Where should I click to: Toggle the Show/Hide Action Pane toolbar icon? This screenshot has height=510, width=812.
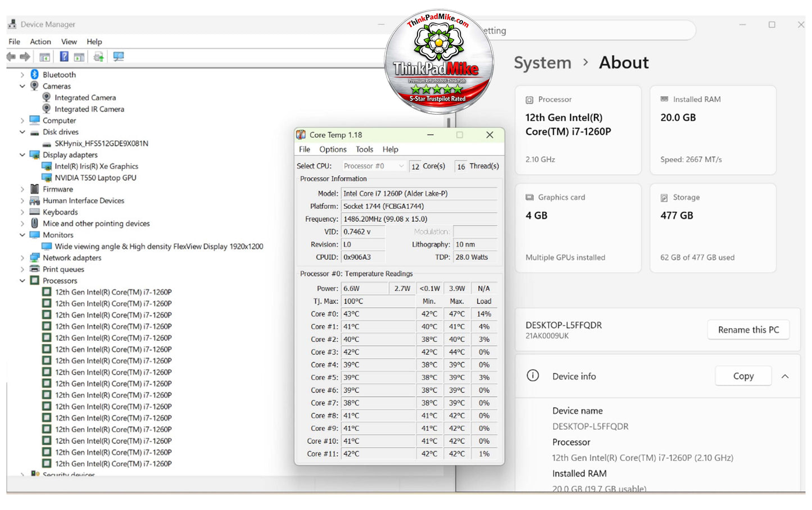(79, 57)
